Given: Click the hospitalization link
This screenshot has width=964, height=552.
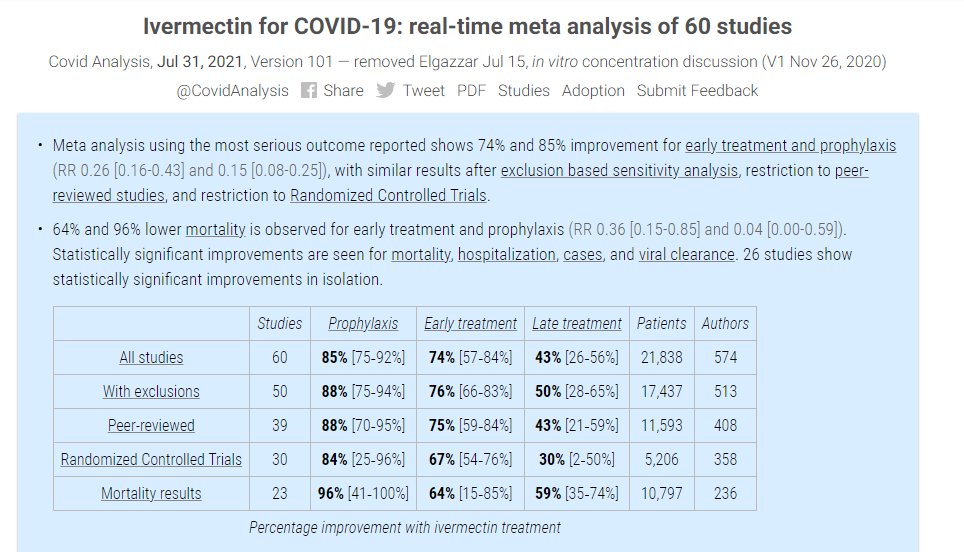Looking at the screenshot, I should 506,254.
